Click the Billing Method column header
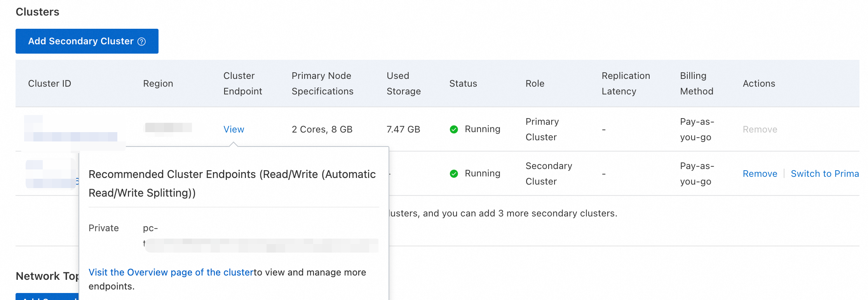The image size is (868, 300). 696,84
